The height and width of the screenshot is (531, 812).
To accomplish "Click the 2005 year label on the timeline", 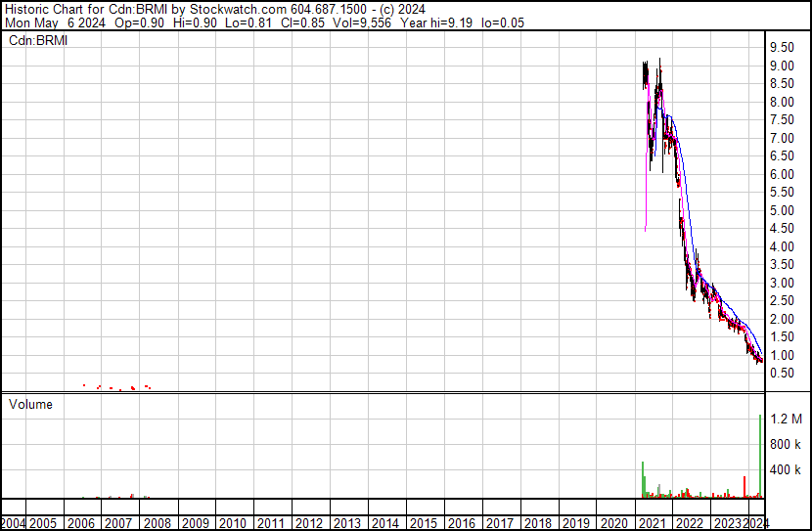I will [x=43, y=523].
